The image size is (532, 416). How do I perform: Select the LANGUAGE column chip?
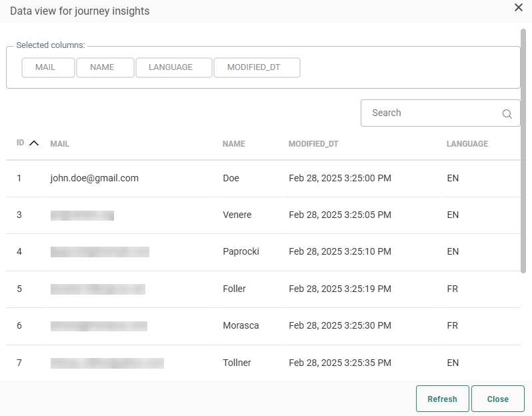click(173, 67)
